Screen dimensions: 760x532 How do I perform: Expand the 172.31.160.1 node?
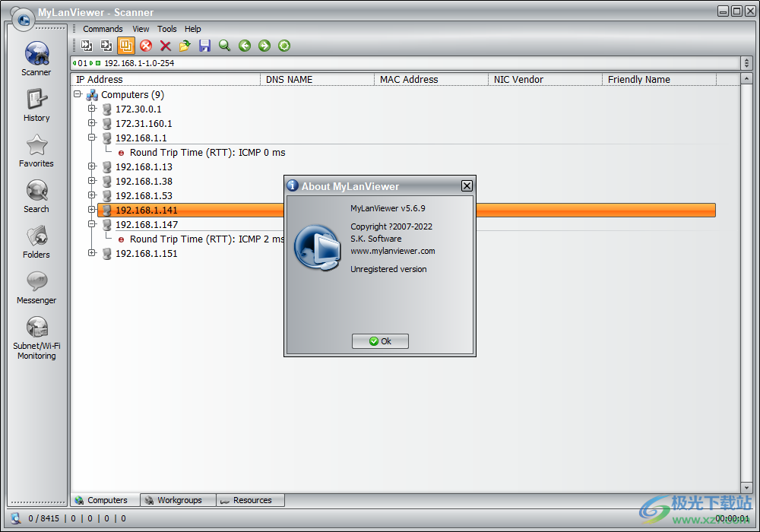92,123
